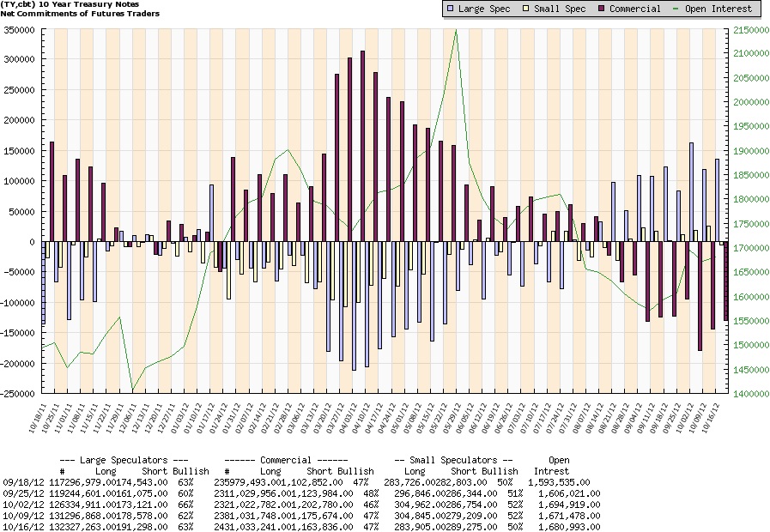Click the 10/18/11 date on the x-axis

tap(38, 418)
